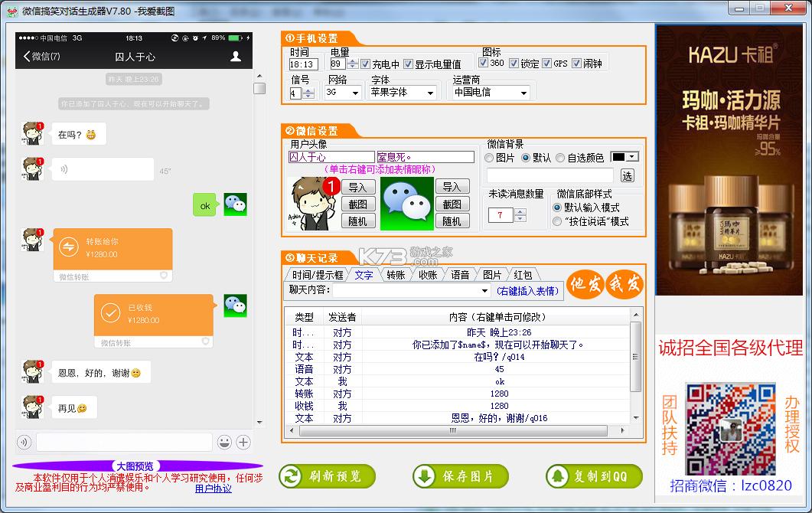Switch to the 红包 tab
This screenshot has width=812, height=513.
[523, 275]
